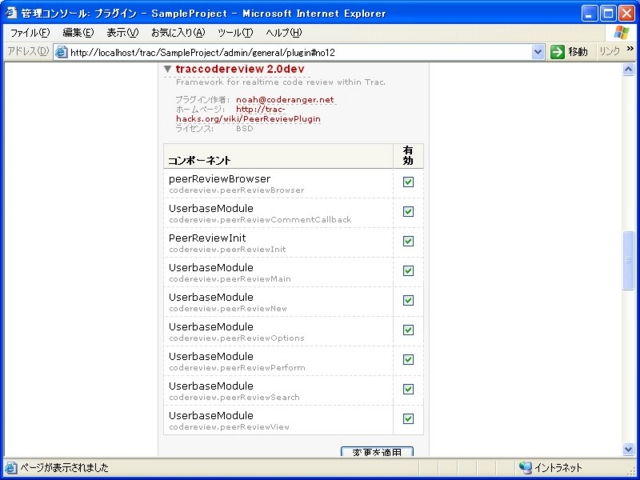Viewport: 640px width, 480px height.
Task: Open the お気に入り(A) menu
Action: [178, 33]
